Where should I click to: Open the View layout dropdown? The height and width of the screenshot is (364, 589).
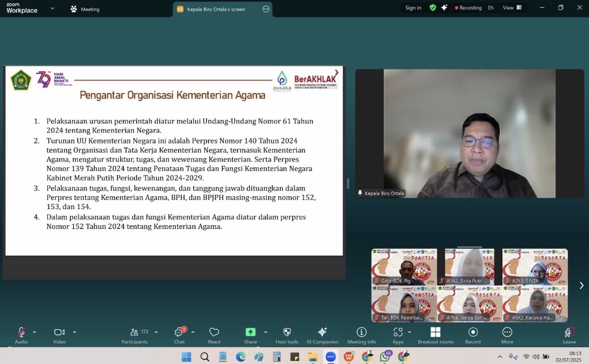(x=512, y=8)
